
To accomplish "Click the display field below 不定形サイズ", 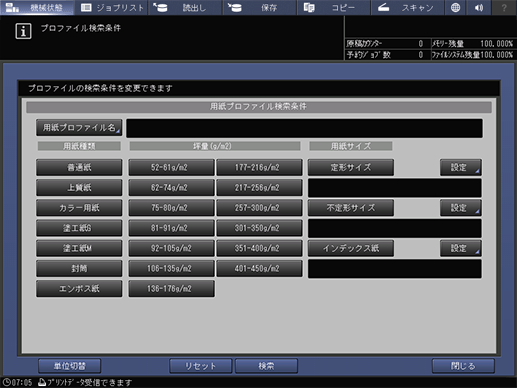I will pyautogui.click(x=395, y=228).
